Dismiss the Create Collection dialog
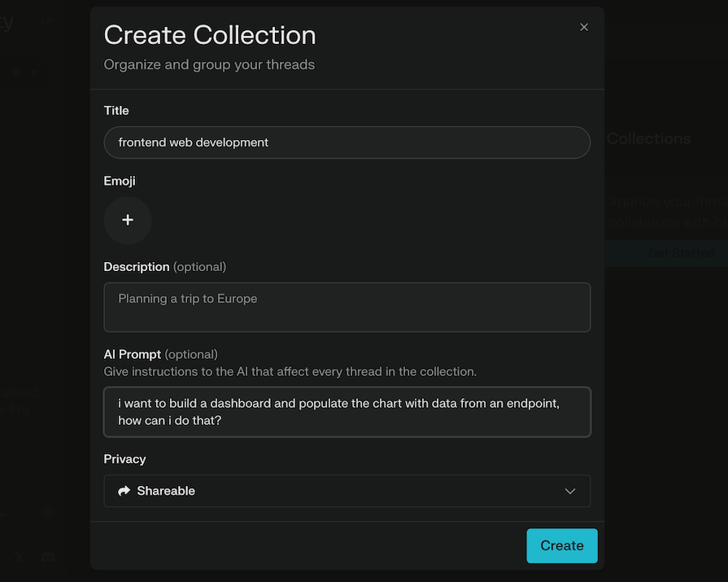Screen dimensions: 728x582 click(584, 27)
